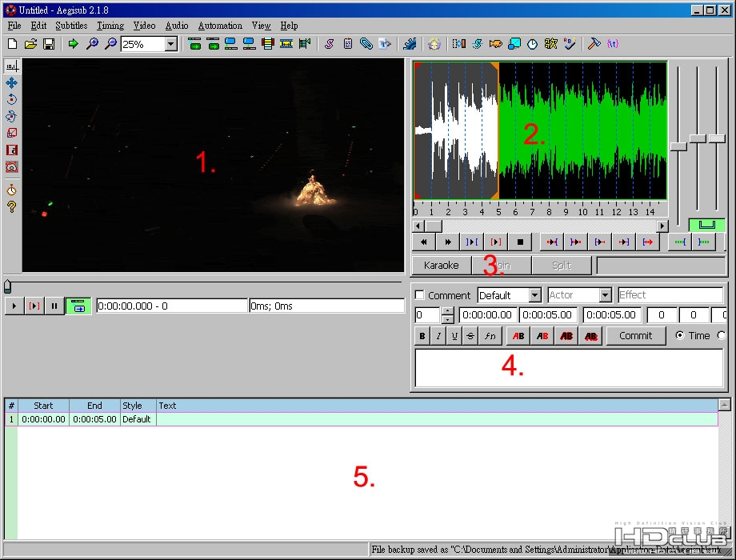This screenshot has height=560, width=736.
Task: Click the Karaoke button
Action: click(x=442, y=266)
